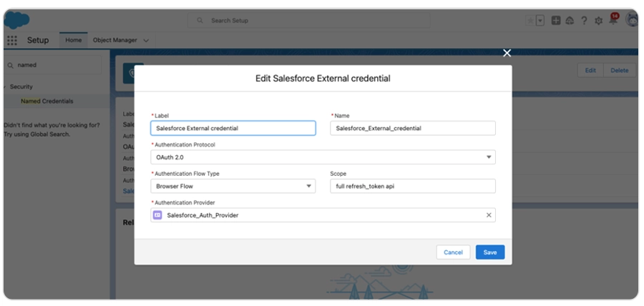
Task: Click the Trailhead guidance icon
Action: (x=570, y=21)
